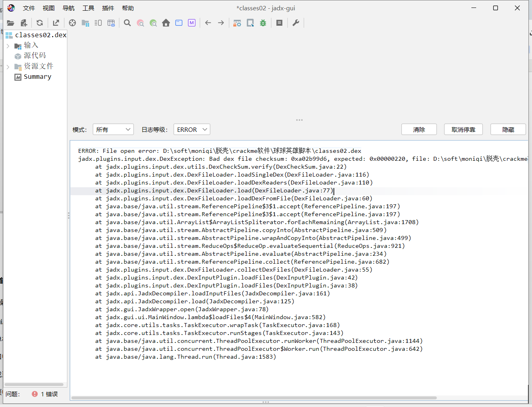This screenshot has width=532, height=407.
Task: Click the 问题: label in the status bar
Action: tap(13, 394)
